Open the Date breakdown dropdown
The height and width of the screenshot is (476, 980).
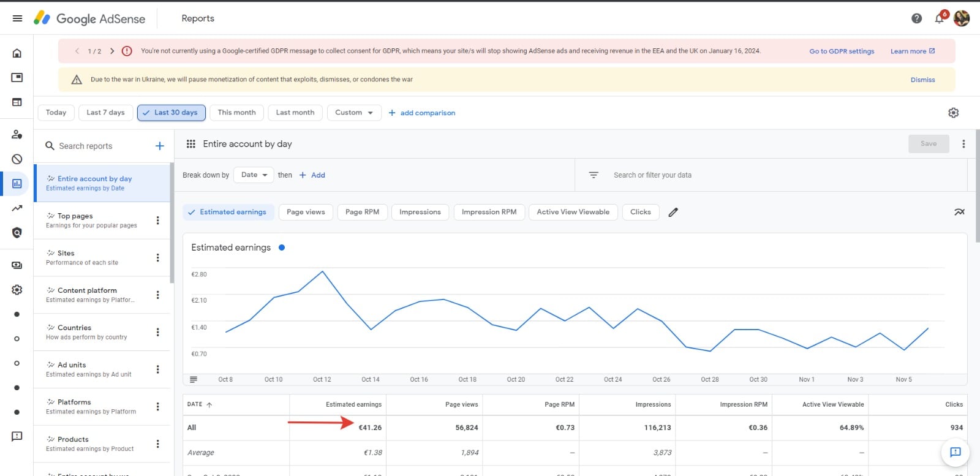[x=254, y=175]
